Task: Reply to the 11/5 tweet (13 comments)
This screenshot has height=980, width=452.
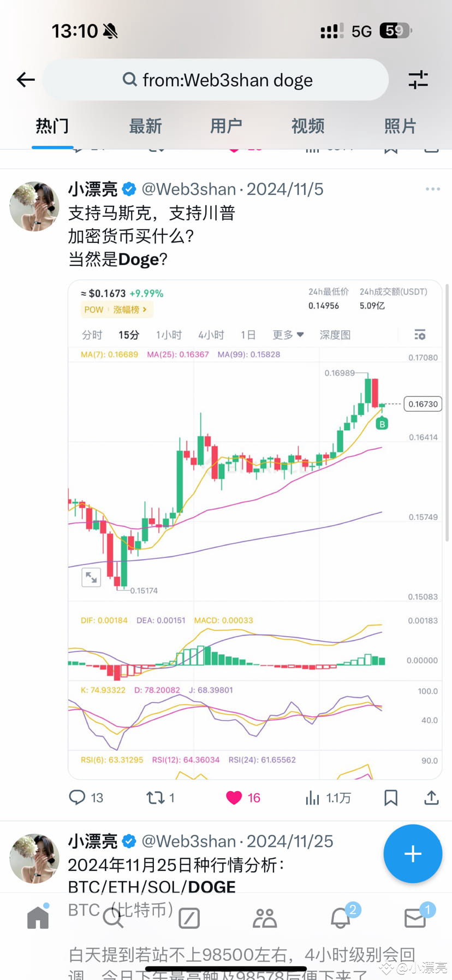Action: click(x=86, y=798)
